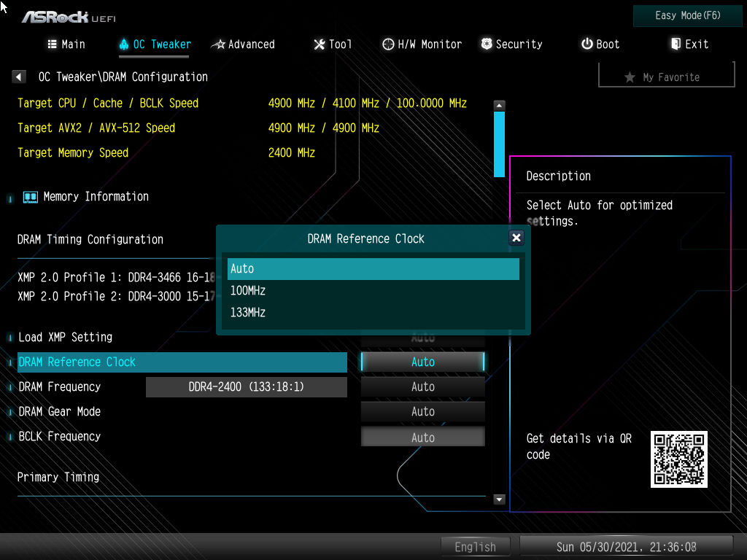Click the Boot power icon
Screen dimensions: 747x560
pos(587,44)
